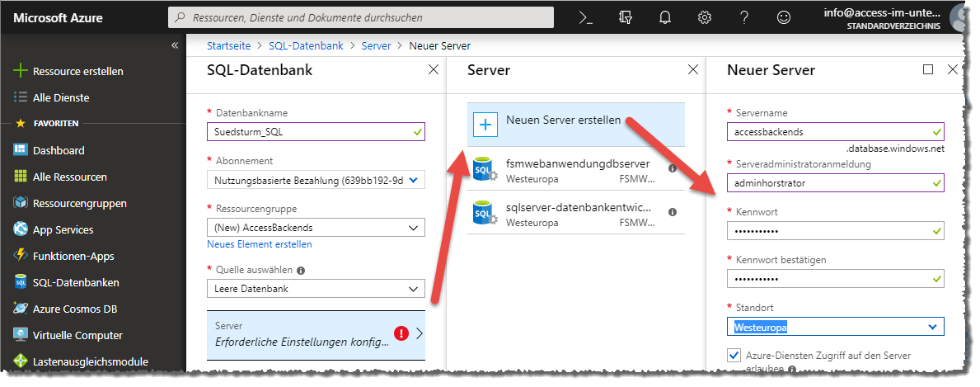This screenshot has height=387, width=980.
Task: Open the Ressourcengruppe dropdown
Action: tap(316, 227)
